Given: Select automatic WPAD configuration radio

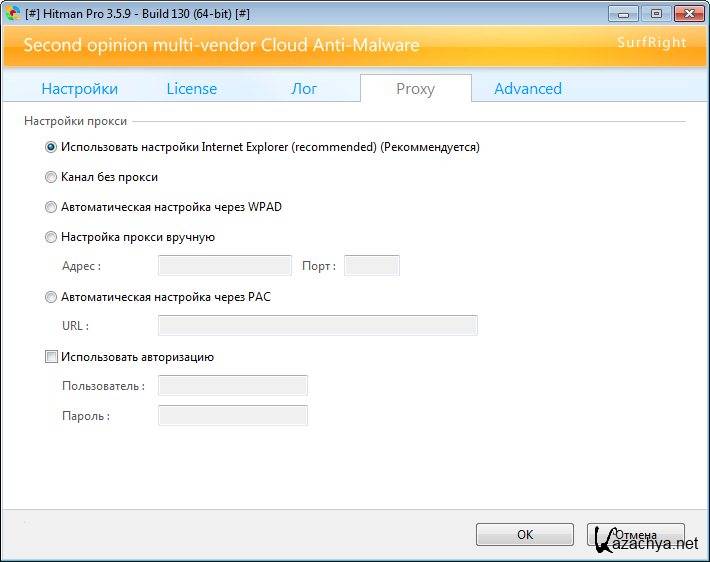Looking at the screenshot, I should (51, 207).
